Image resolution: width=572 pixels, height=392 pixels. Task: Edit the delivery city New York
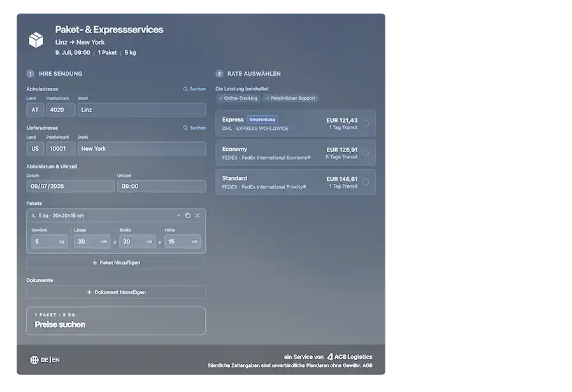click(x=141, y=149)
